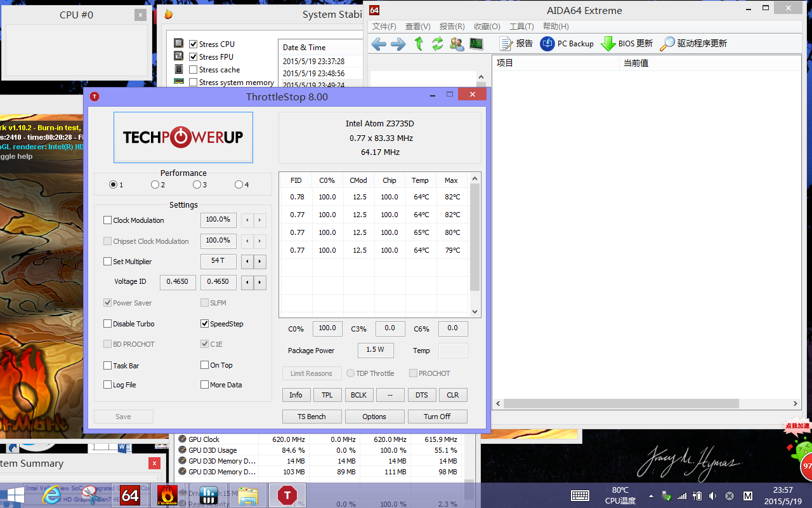Open the 工具(T) menu in AIDA64

[x=521, y=27]
